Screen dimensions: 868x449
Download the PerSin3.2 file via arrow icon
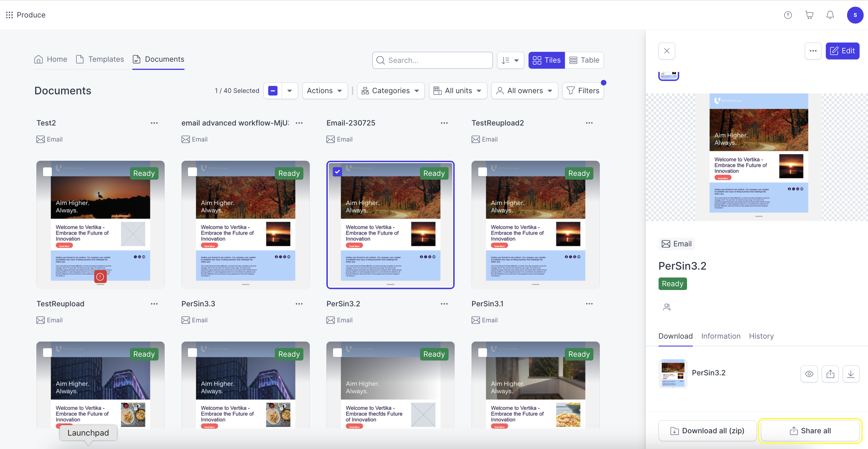coord(851,374)
